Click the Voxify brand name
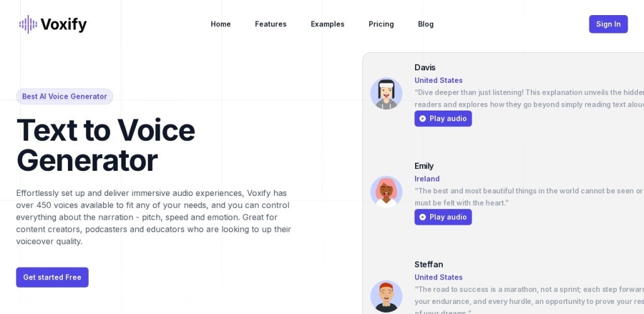The height and width of the screenshot is (314, 644). [x=64, y=24]
